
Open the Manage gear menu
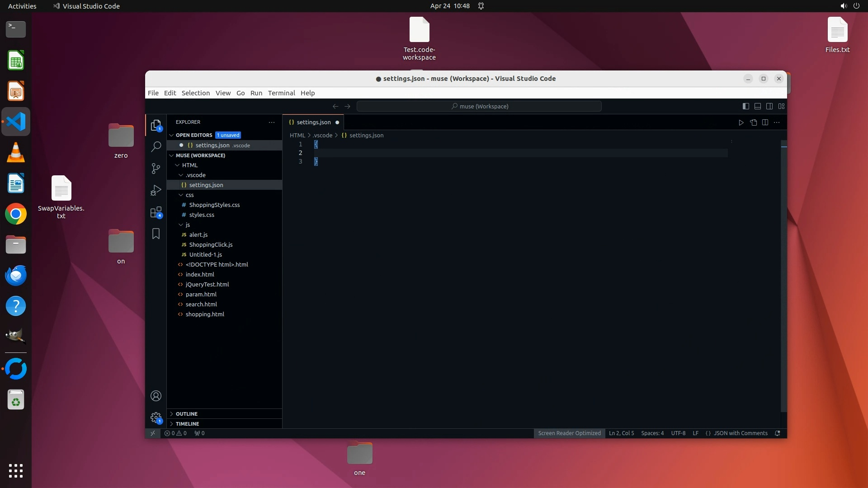[x=156, y=418]
